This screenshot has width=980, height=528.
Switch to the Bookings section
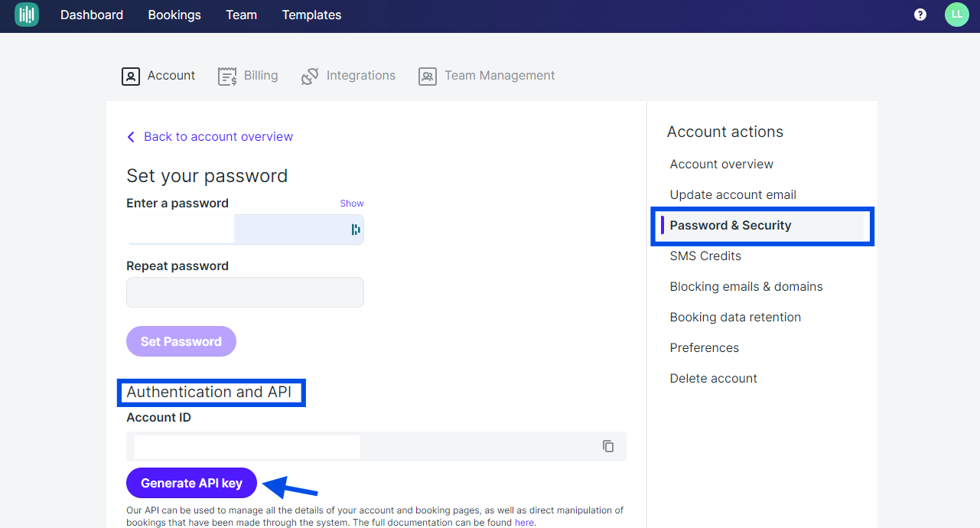[174, 15]
